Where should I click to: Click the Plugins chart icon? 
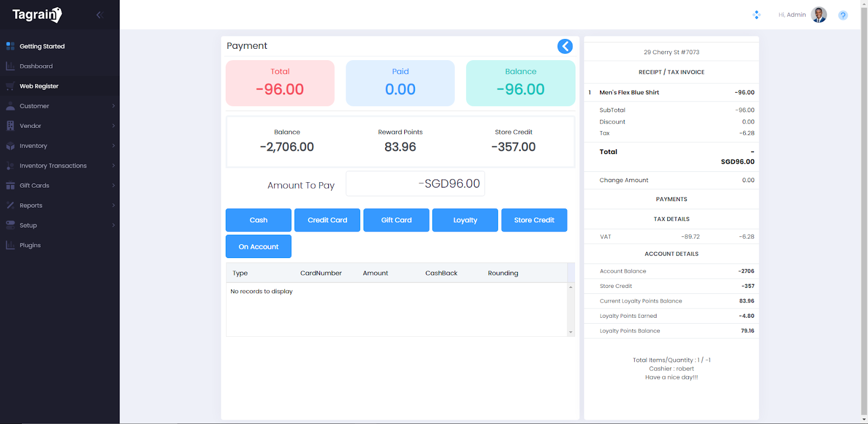(x=10, y=245)
